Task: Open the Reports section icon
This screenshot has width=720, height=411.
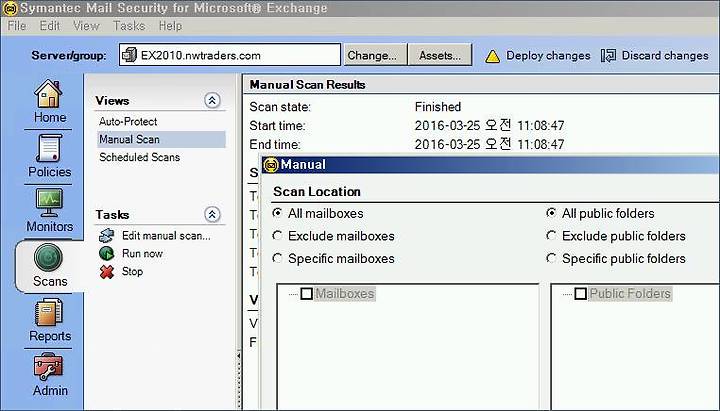Action: click(x=49, y=312)
